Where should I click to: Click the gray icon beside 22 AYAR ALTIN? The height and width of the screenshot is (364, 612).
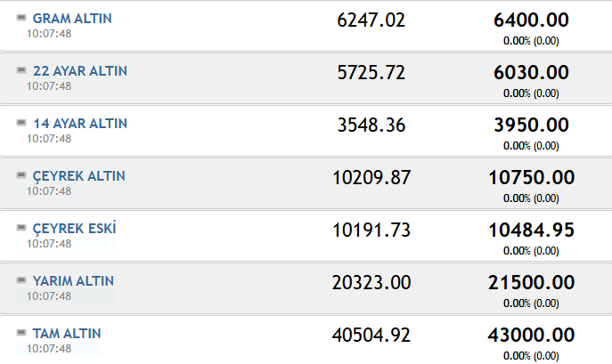[x=21, y=70]
